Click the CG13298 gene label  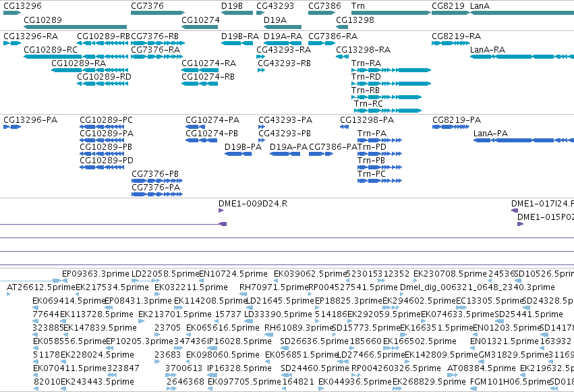click(355, 20)
